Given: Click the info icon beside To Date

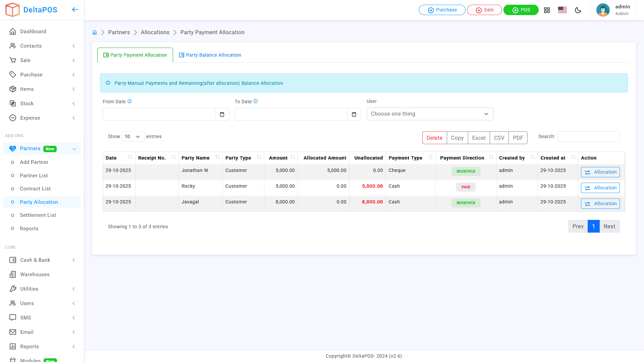Looking at the screenshot, I should click(x=256, y=101).
